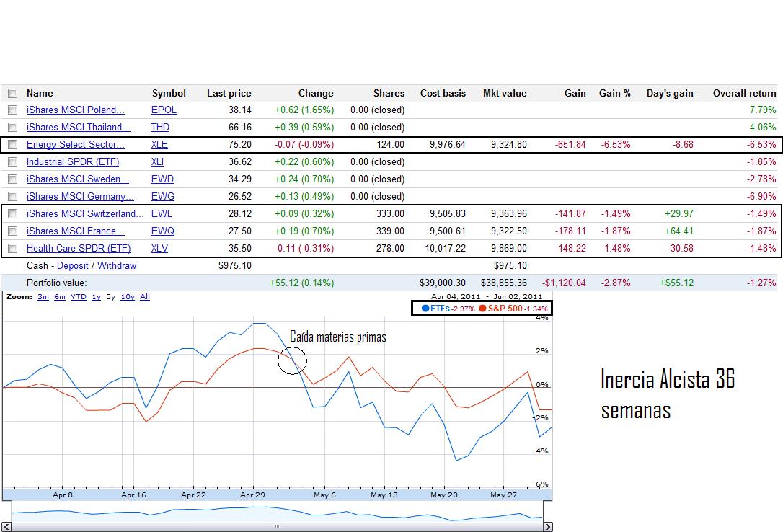Open iShares MSCI France fund page

(x=75, y=231)
